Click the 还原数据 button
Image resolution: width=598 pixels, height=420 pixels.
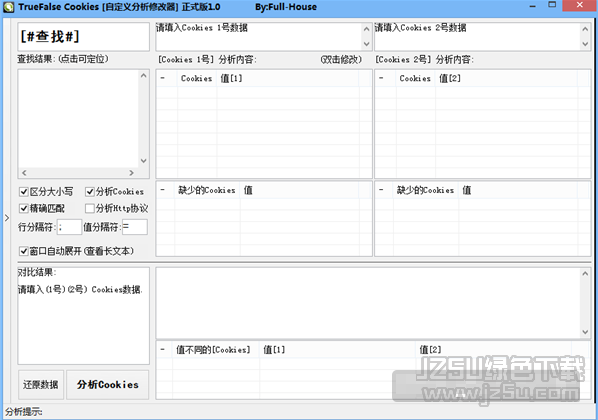(41, 385)
